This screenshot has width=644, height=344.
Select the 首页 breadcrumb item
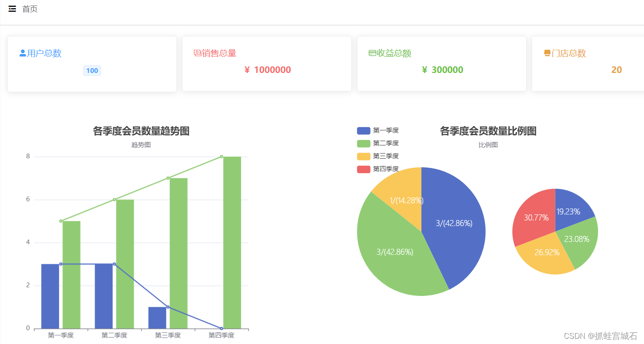point(30,9)
